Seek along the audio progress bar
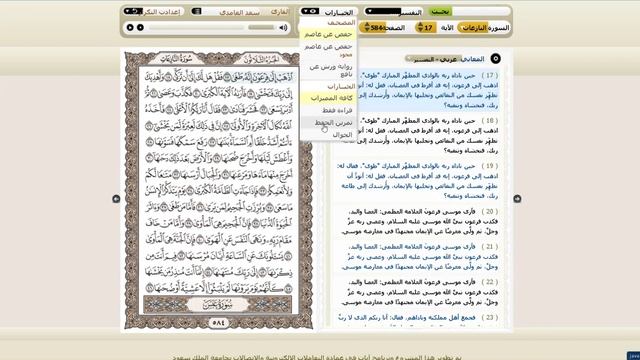Screen dimensions: 640x360 coord(196,27)
